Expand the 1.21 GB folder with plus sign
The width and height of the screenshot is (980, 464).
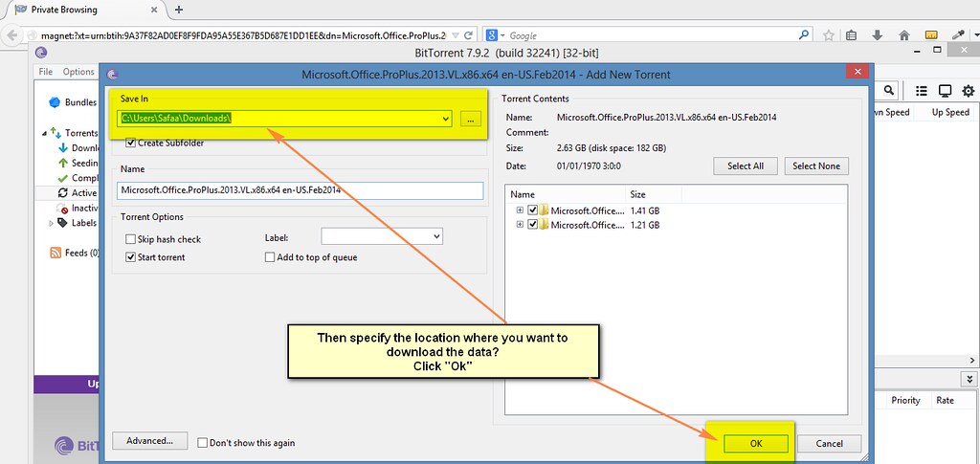pos(520,225)
